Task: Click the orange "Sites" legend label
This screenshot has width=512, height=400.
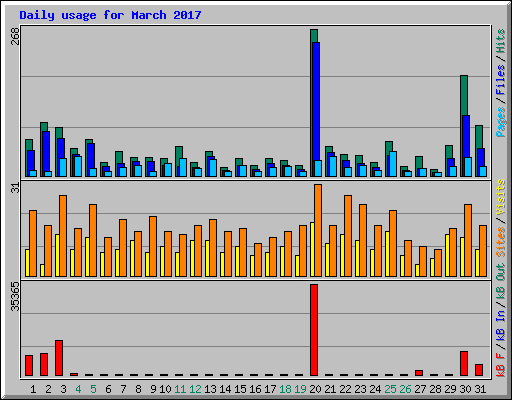Action: point(500,242)
